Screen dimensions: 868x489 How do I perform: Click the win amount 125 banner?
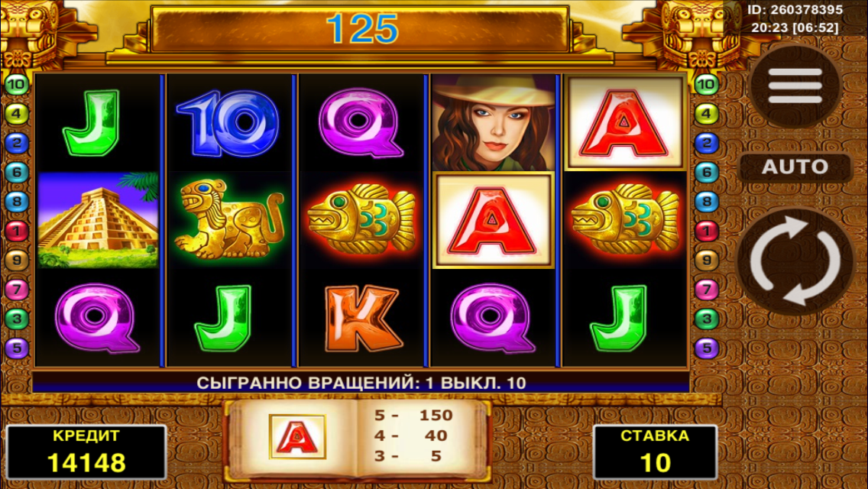pyautogui.click(x=361, y=29)
